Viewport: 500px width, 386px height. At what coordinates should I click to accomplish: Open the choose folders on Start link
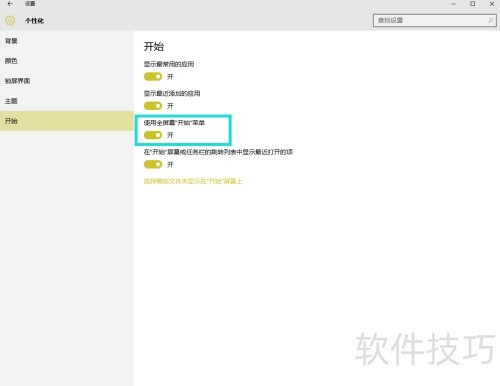pyautogui.click(x=193, y=181)
